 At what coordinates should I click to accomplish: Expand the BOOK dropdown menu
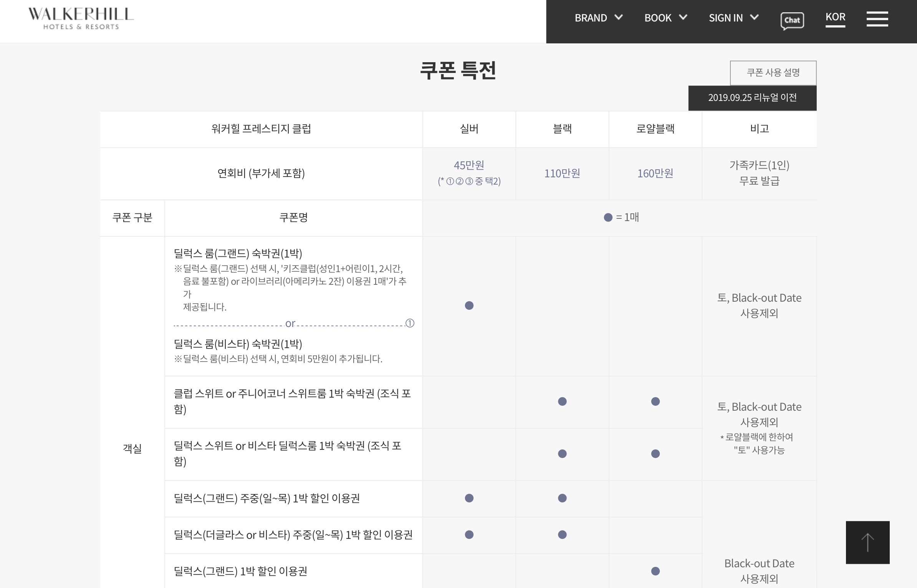pos(665,18)
